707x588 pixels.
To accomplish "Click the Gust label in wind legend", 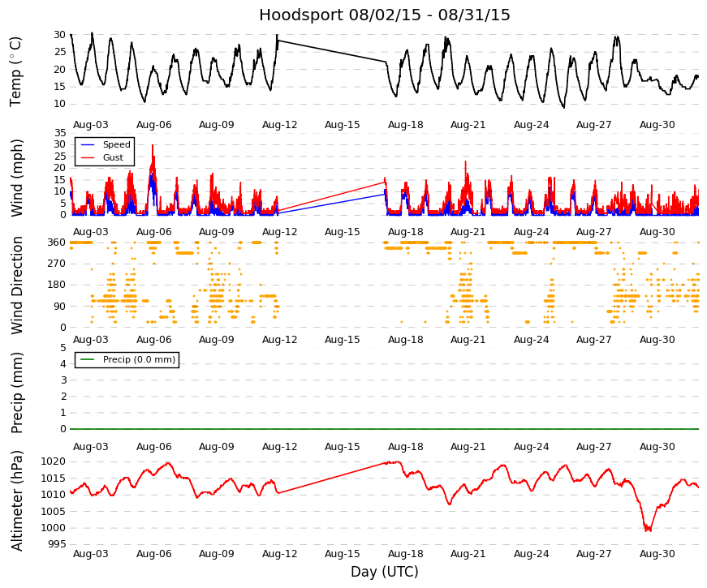I will 113,157.
